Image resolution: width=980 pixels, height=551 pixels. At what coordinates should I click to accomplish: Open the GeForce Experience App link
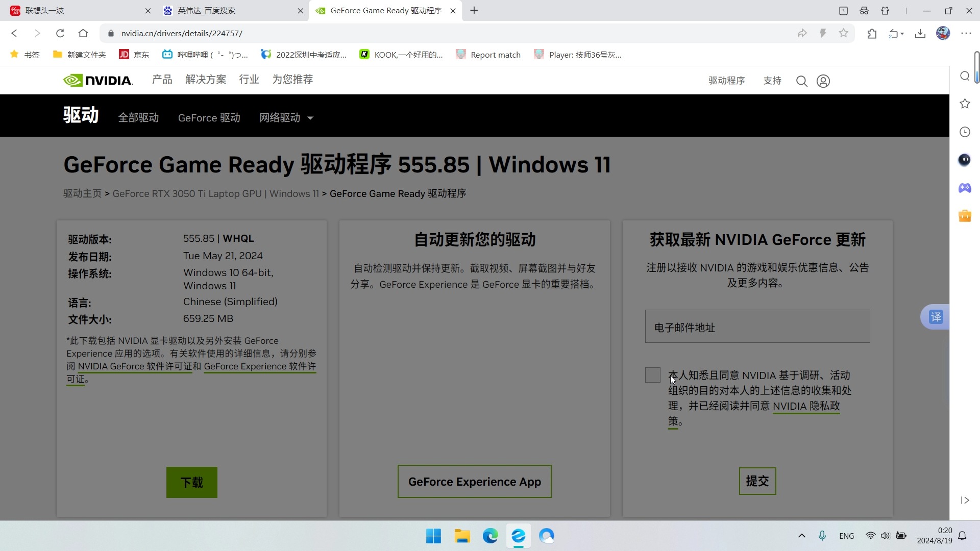click(x=474, y=481)
